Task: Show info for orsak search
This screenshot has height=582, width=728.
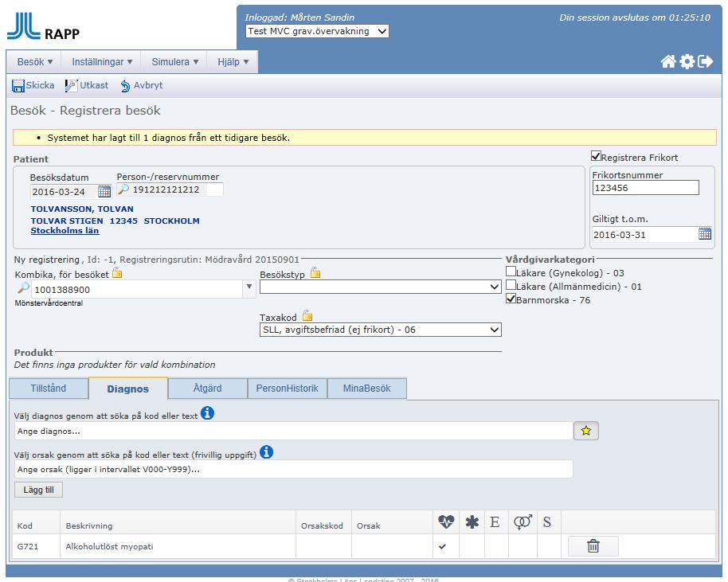Action: tap(267, 451)
